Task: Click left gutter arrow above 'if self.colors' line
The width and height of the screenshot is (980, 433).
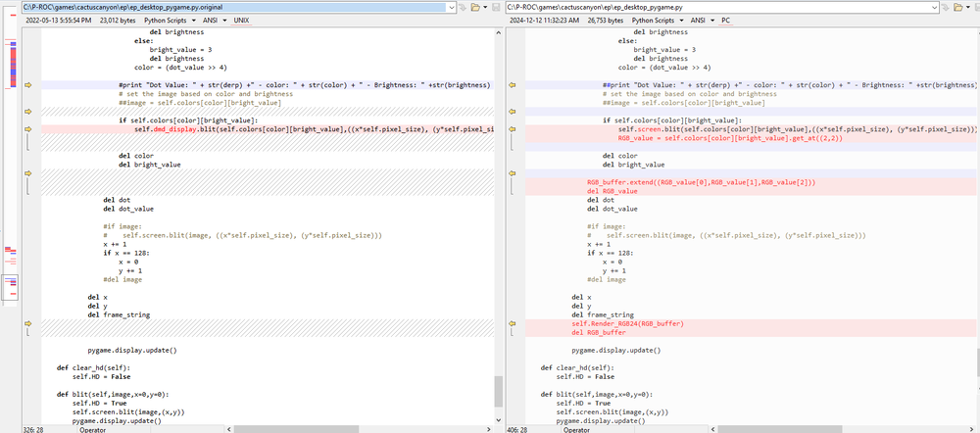Action: tap(27, 112)
